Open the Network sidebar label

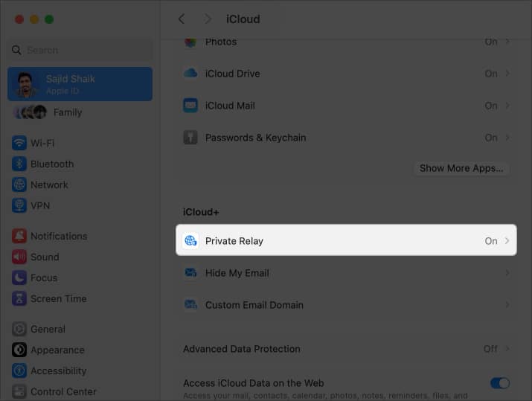pyautogui.click(x=49, y=185)
